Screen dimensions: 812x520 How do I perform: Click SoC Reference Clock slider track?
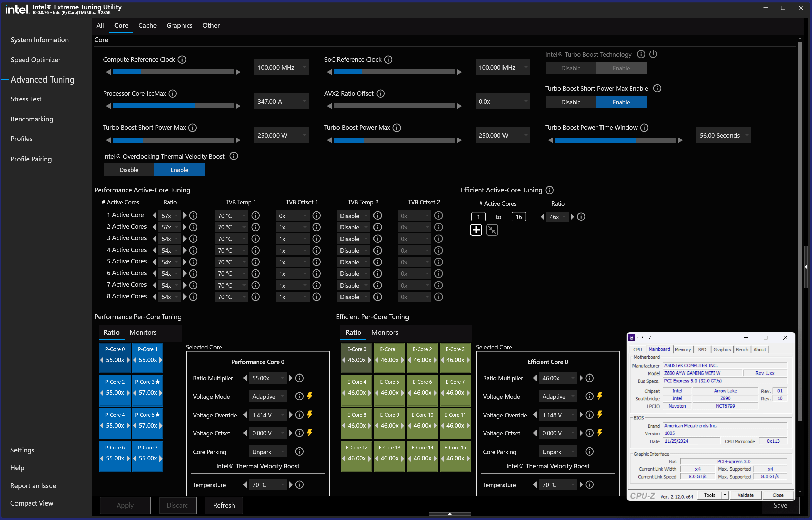click(x=394, y=72)
